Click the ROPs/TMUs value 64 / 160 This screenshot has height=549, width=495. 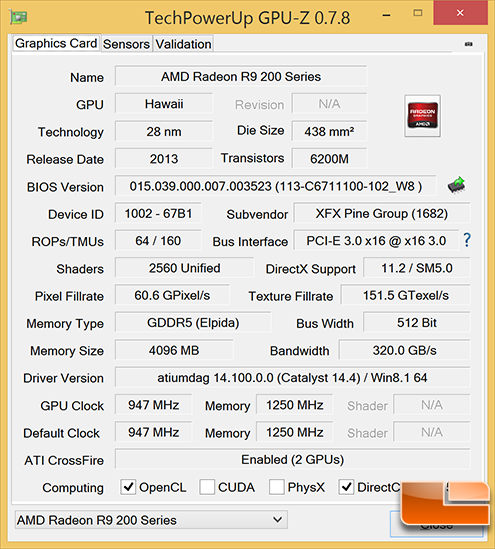(x=158, y=241)
